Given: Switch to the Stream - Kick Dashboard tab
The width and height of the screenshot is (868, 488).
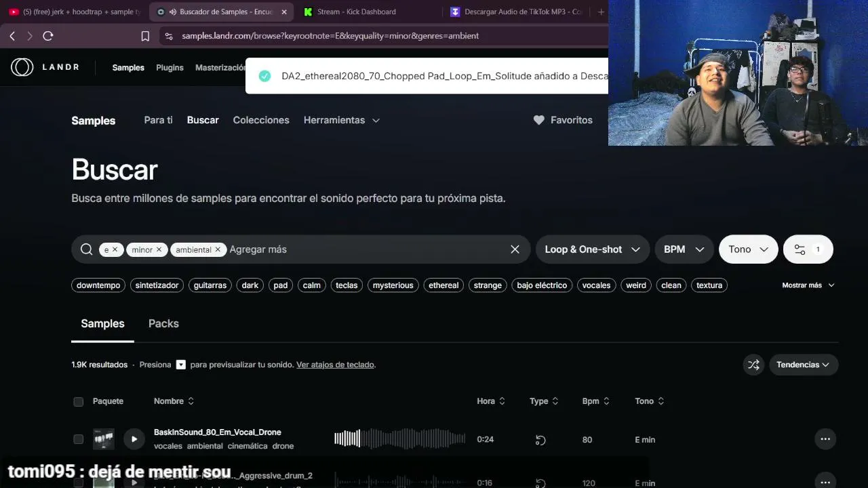Looking at the screenshot, I should tap(356, 12).
